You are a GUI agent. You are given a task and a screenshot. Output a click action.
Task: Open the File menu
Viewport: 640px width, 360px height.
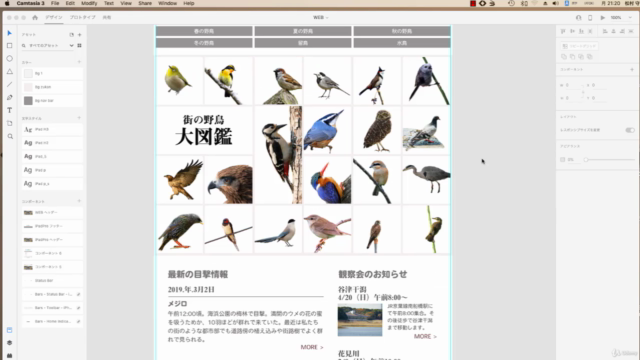[55, 3]
